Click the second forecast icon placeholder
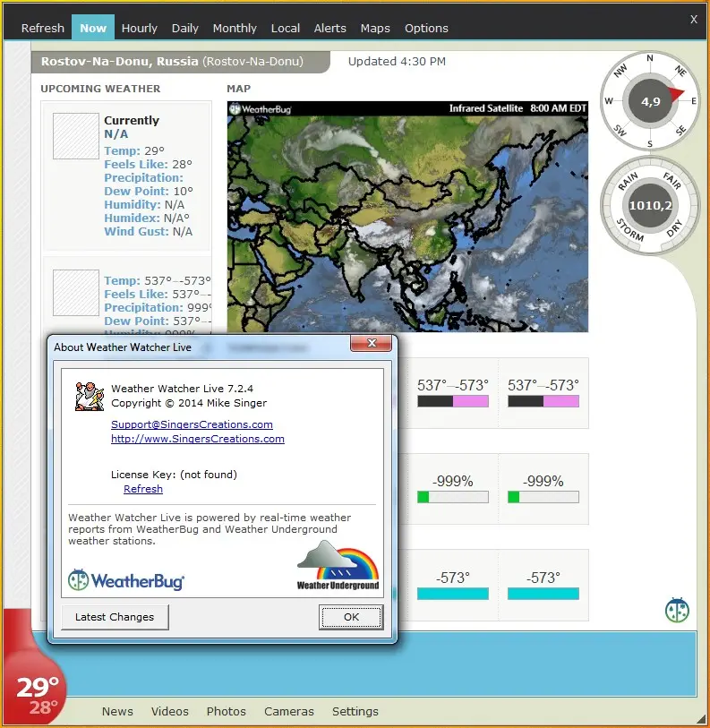710x728 pixels. tap(76, 293)
